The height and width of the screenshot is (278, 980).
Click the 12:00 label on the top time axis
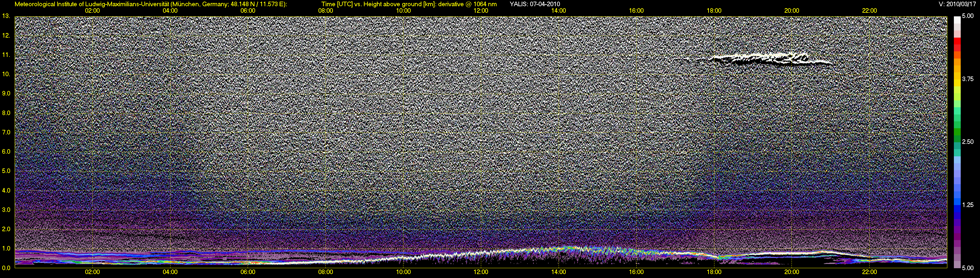(481, 11)
